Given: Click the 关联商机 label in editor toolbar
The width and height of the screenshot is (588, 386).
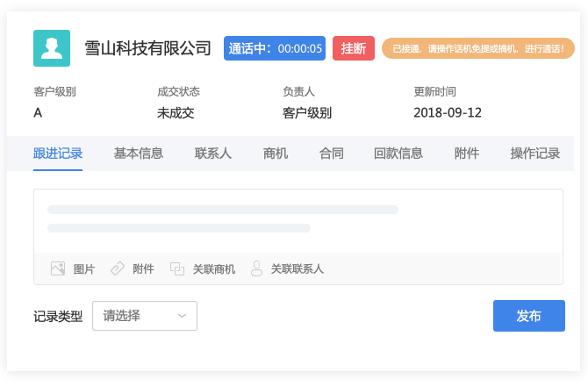Looking at the screenshot, I should tap(214, 269).
